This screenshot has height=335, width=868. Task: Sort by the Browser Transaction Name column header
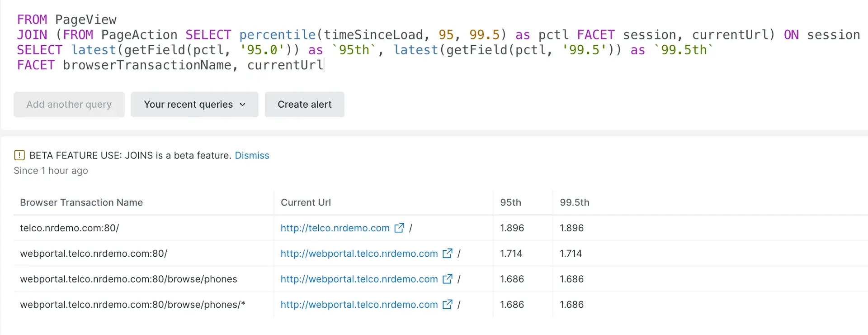81,202
